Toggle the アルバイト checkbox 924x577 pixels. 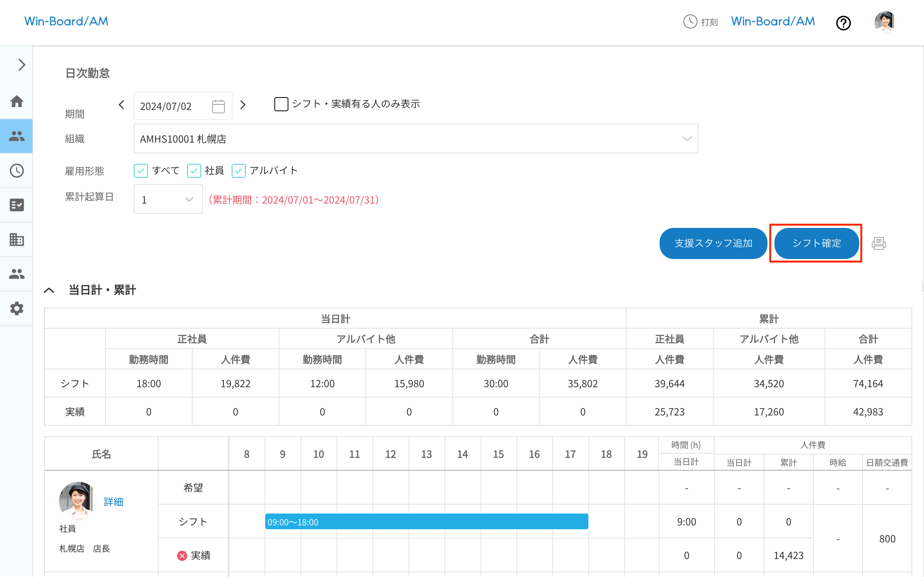239,171
